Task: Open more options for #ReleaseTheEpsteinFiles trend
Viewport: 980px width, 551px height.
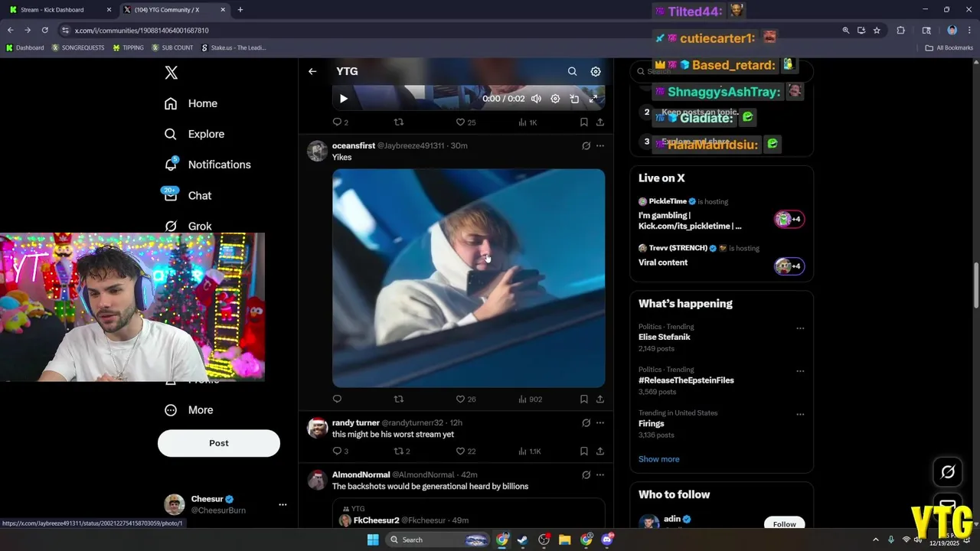Action: 800,371
